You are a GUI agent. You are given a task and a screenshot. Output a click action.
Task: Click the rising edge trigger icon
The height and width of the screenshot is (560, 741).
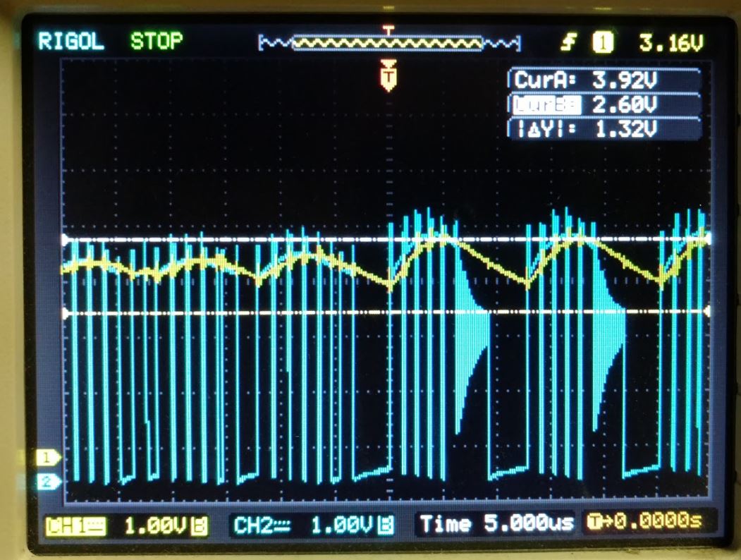(570, 42)
